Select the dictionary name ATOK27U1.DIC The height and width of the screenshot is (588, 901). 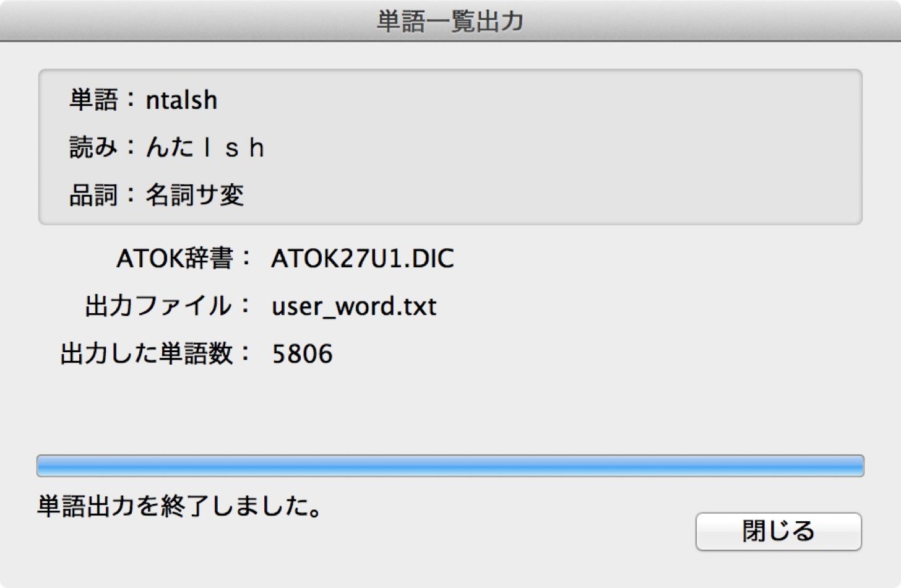pos(363,258)
